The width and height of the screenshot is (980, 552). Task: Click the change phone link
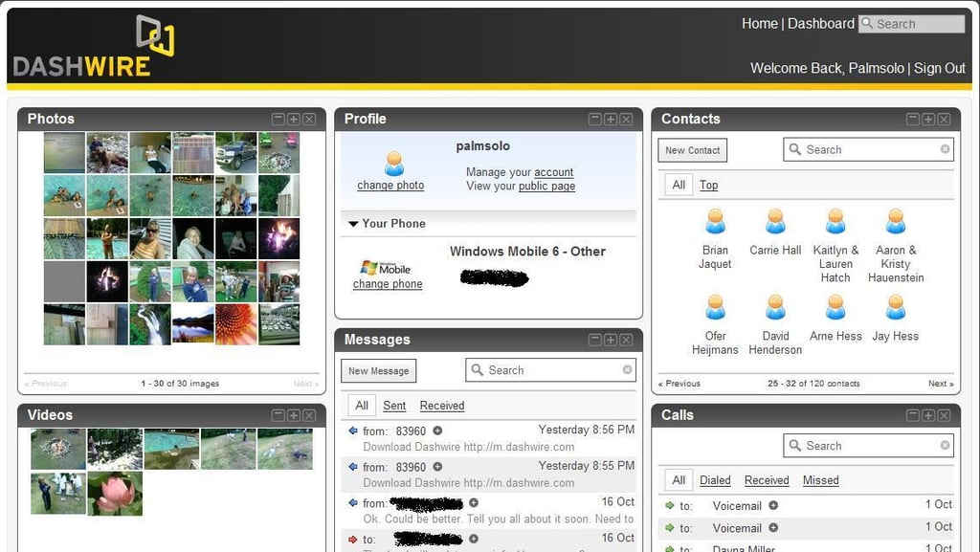coord(388,283)
